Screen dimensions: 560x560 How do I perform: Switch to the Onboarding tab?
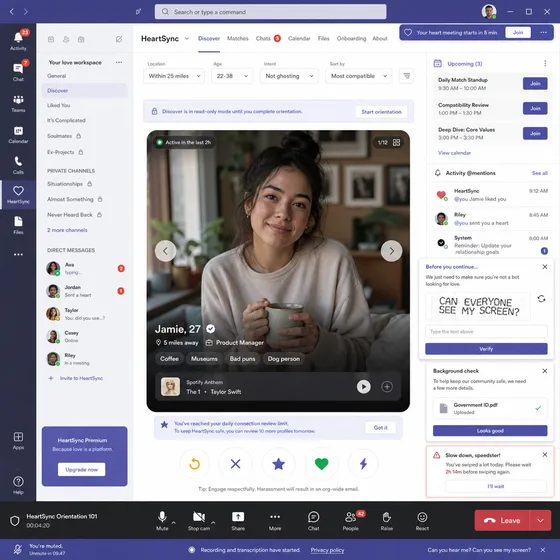coord(351,39)
